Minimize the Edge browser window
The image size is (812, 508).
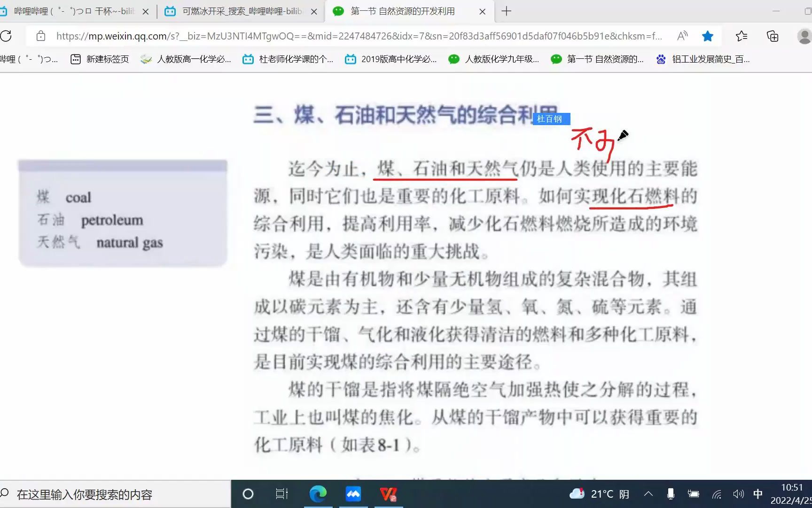coord(776,11)
